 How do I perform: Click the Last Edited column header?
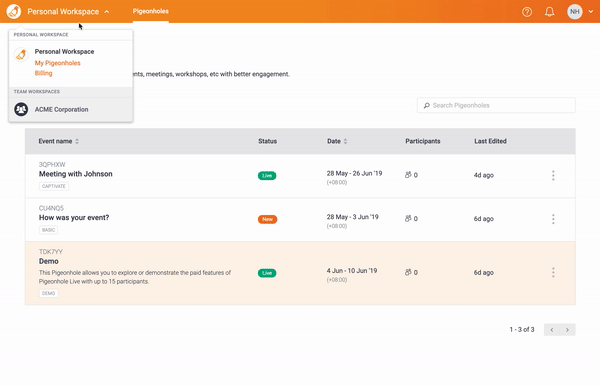[x=491, y=141]
